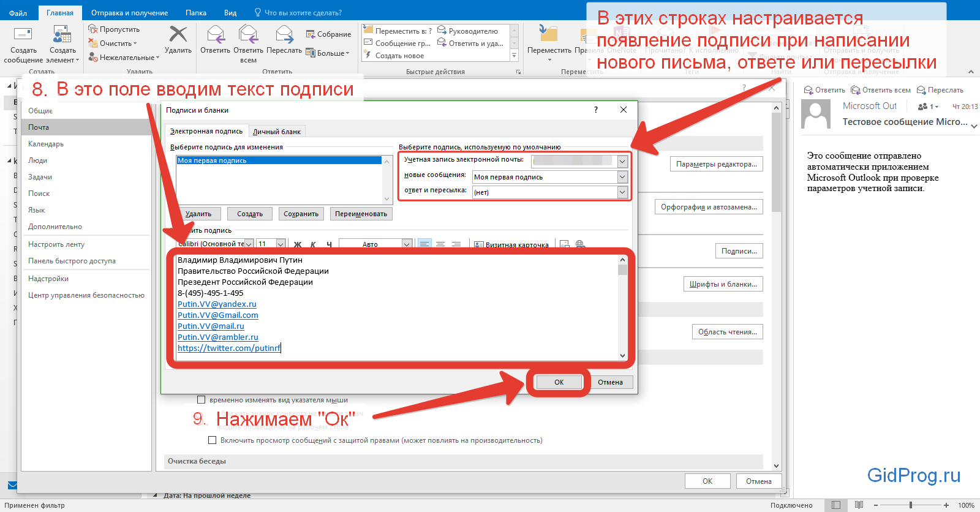Center-align the signature text

[x=440, y=244]
